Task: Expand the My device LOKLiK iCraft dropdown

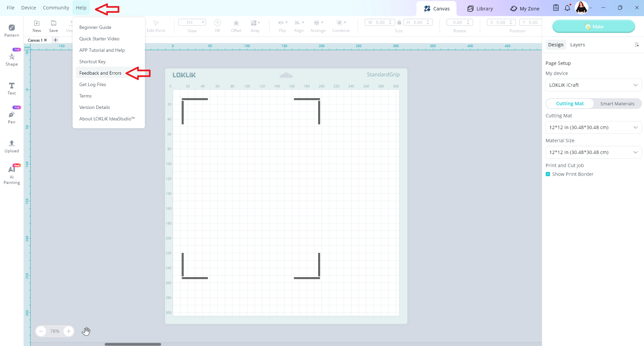Action: point(593,85)
